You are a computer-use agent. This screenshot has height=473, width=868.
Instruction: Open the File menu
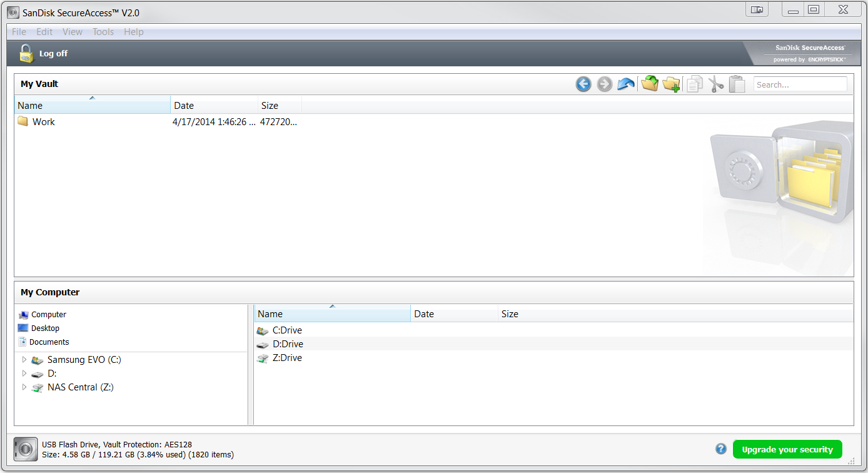(19, 32)
